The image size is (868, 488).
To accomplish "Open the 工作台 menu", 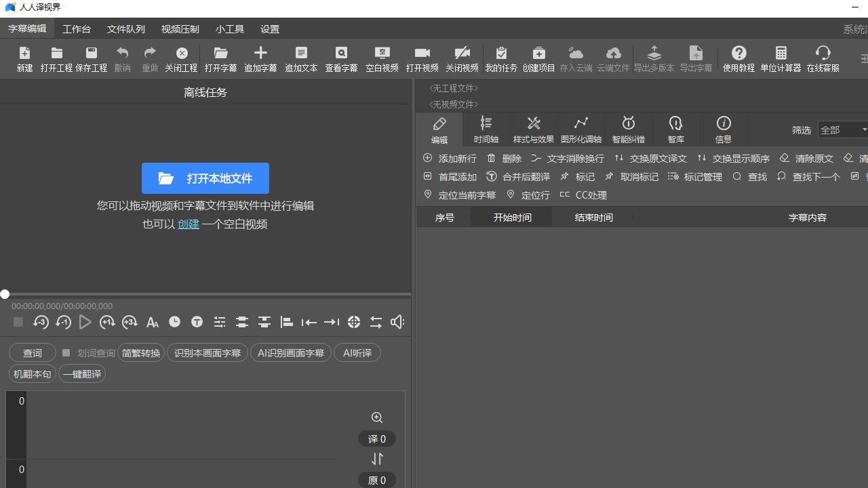I will 77,29.
